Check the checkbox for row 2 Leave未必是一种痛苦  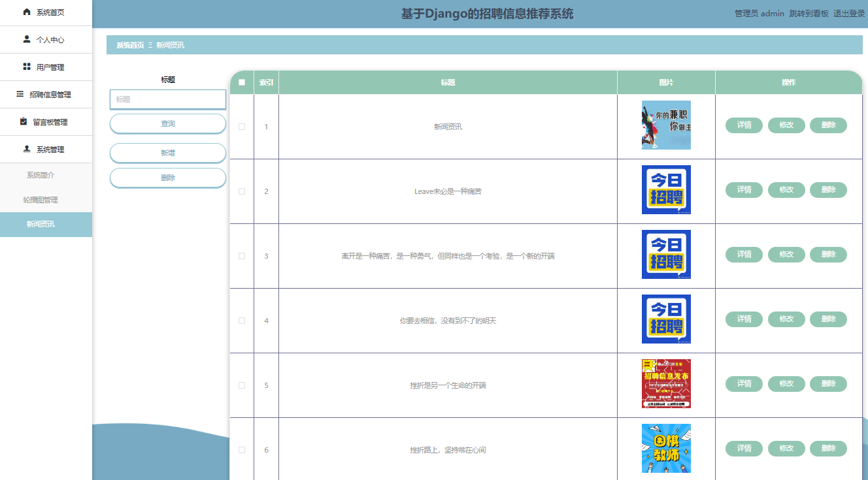point(242,191)
